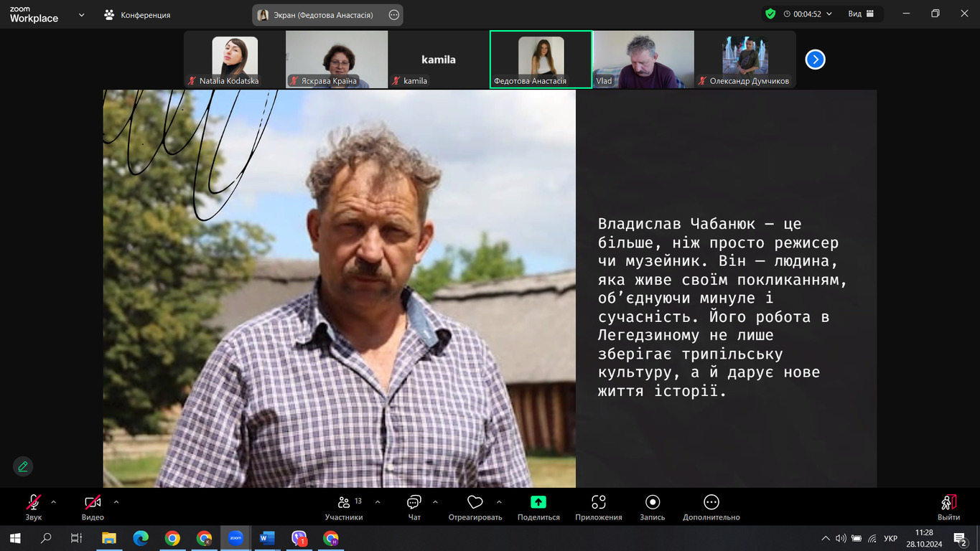Open the Участники participants panel
The image size is (980, 551).
click(344, 507)
